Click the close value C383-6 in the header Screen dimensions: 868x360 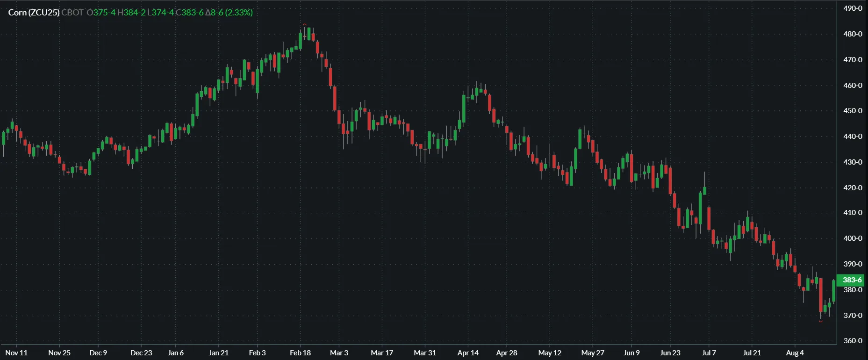tap(189, 13)
